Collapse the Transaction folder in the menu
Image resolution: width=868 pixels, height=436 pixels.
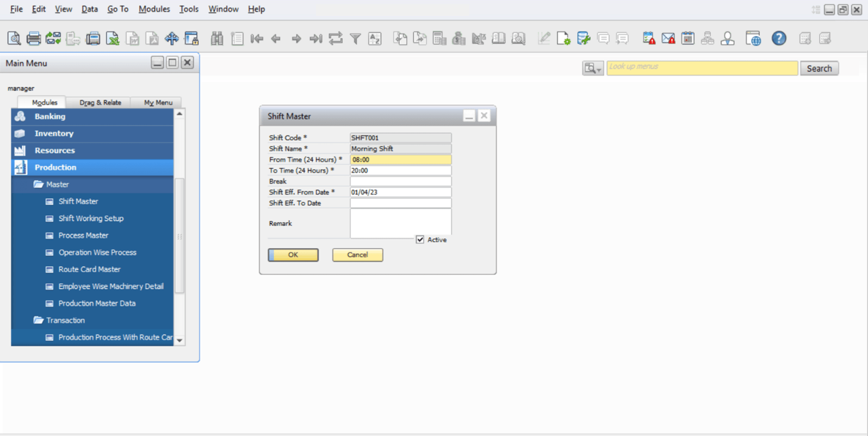(x=39, y=320)
